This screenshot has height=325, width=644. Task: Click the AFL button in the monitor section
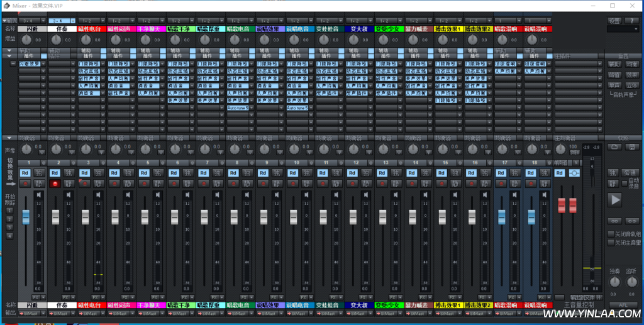click(x=622, y=305)
